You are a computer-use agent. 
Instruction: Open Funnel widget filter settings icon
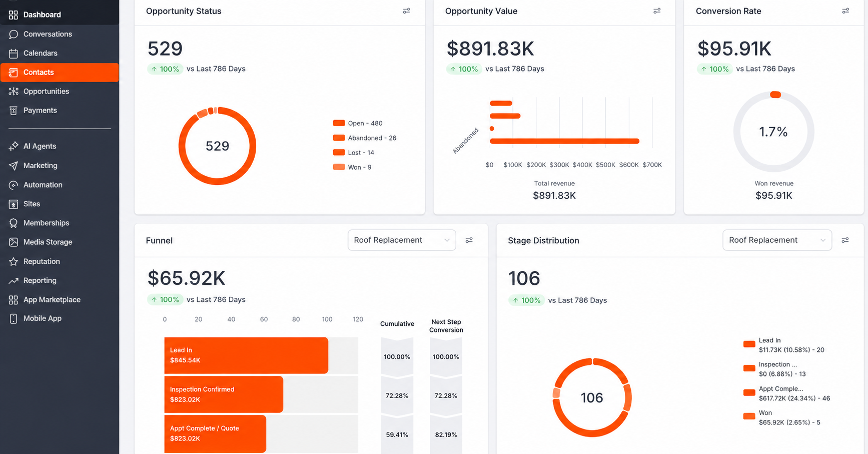pos(469,240)
